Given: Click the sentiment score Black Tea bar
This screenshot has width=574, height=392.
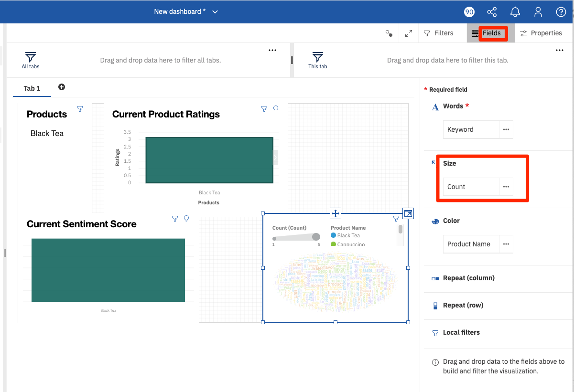Looking at the screenshot, I should 108,270.
